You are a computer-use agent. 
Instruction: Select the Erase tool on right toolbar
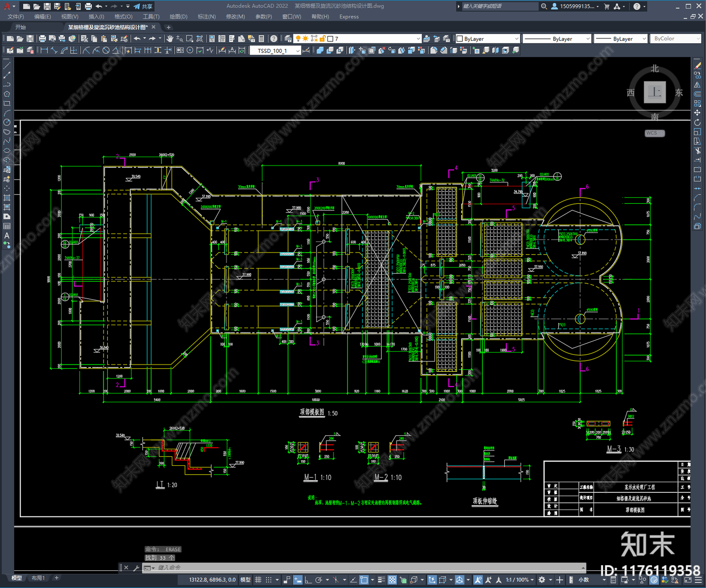[x=697, y=66]
